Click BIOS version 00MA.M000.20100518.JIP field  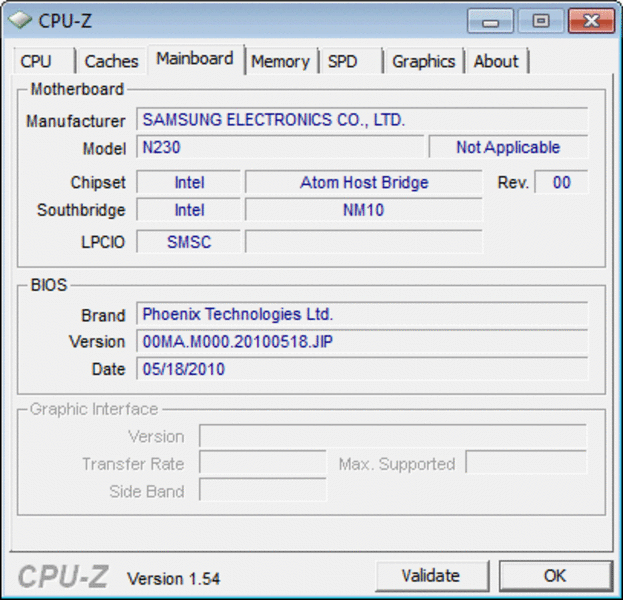362,341
